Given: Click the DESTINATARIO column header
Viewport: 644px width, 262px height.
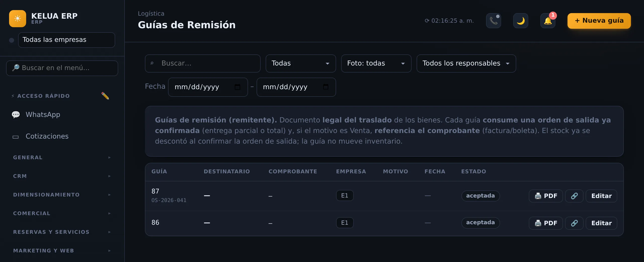Looking at the screenshot, I should 227,172.
